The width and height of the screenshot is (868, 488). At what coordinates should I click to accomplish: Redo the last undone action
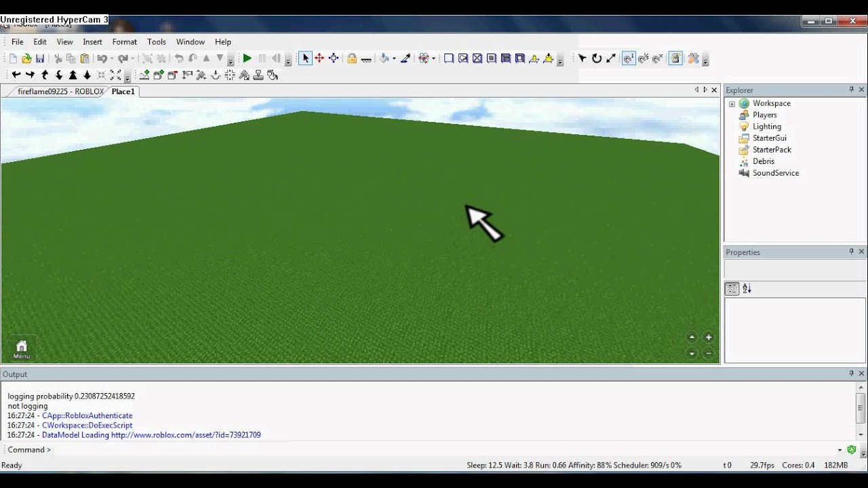pos(123,58)
